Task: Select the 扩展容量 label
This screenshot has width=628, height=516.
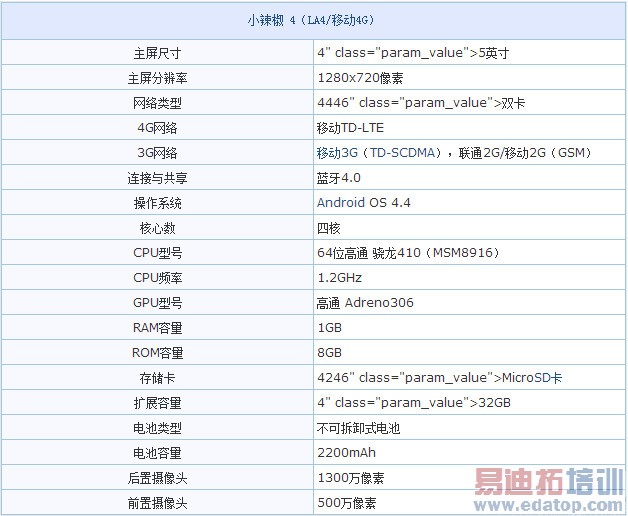Action: pos(157,403)
